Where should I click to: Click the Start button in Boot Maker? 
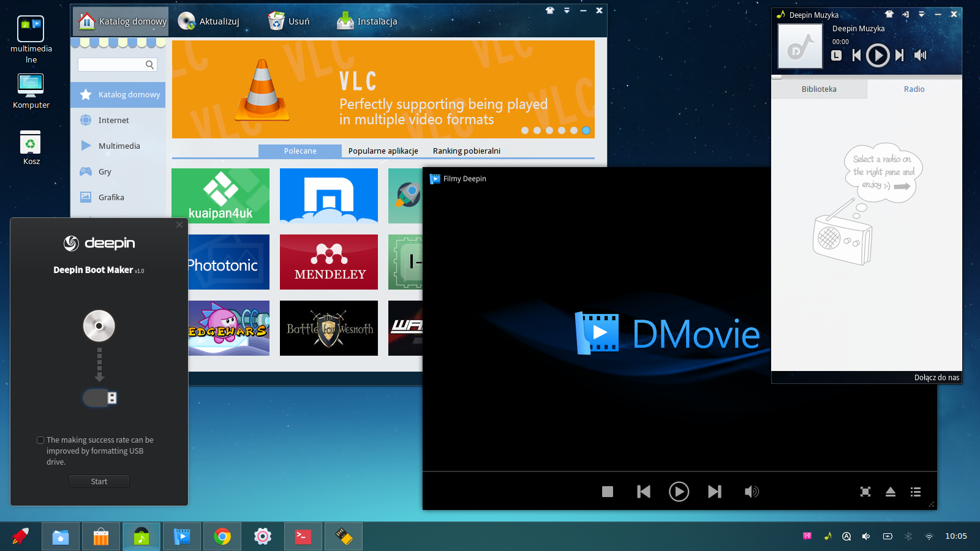99,482
